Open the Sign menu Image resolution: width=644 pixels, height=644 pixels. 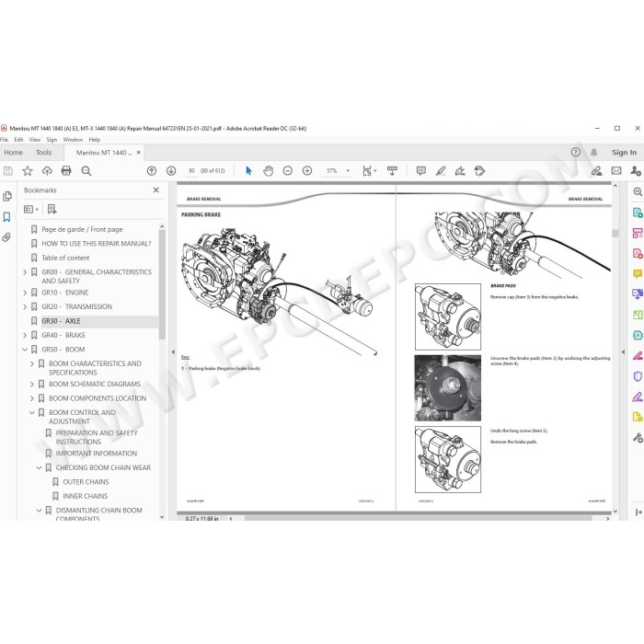coord(52,140)
